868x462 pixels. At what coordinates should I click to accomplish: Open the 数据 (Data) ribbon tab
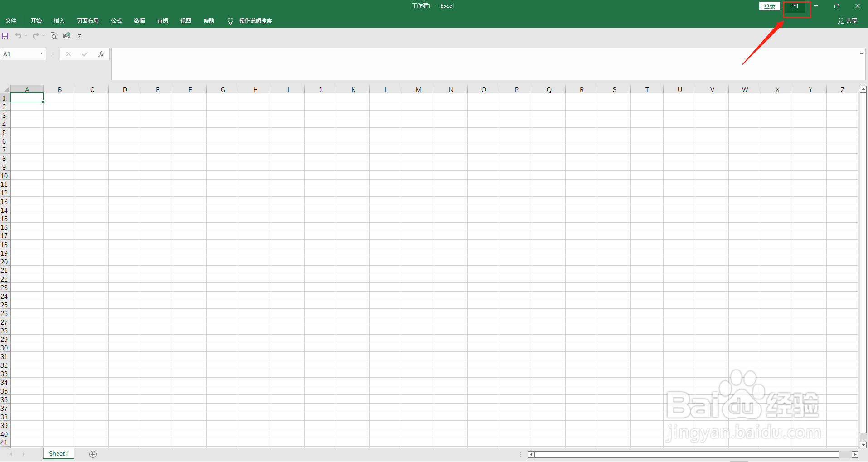(140, 21)
